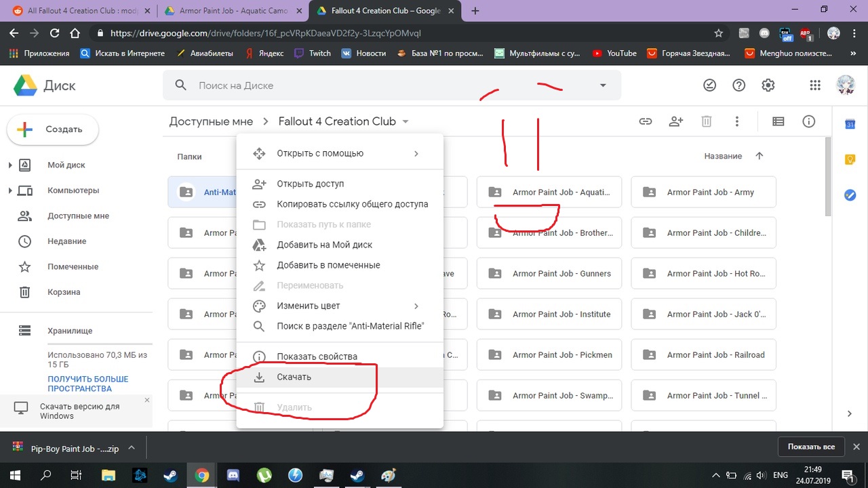868x488 pixels.
Task: Click the Adblock Plus extension icon
Action: pyautogui.click(x=806, y=33)
